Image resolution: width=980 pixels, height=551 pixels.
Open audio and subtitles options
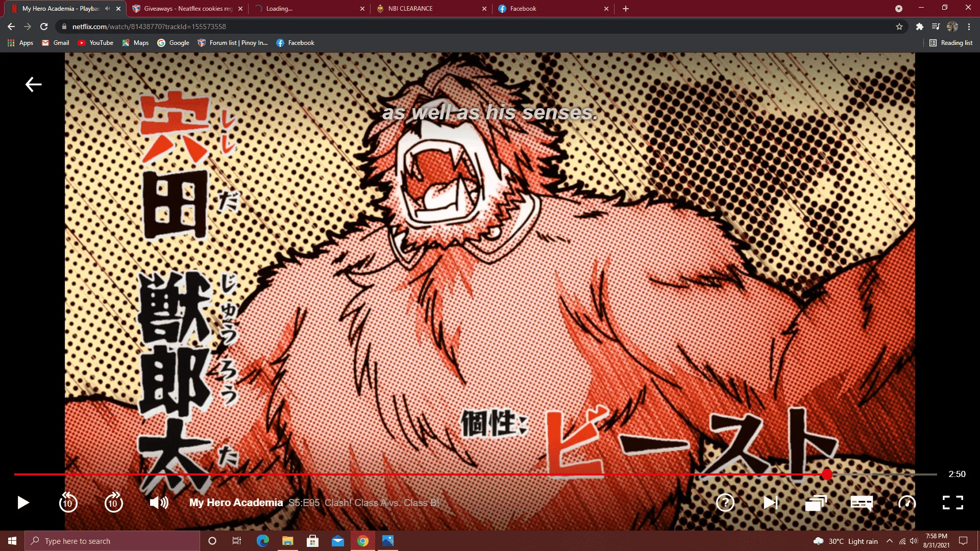click(862, 503)
